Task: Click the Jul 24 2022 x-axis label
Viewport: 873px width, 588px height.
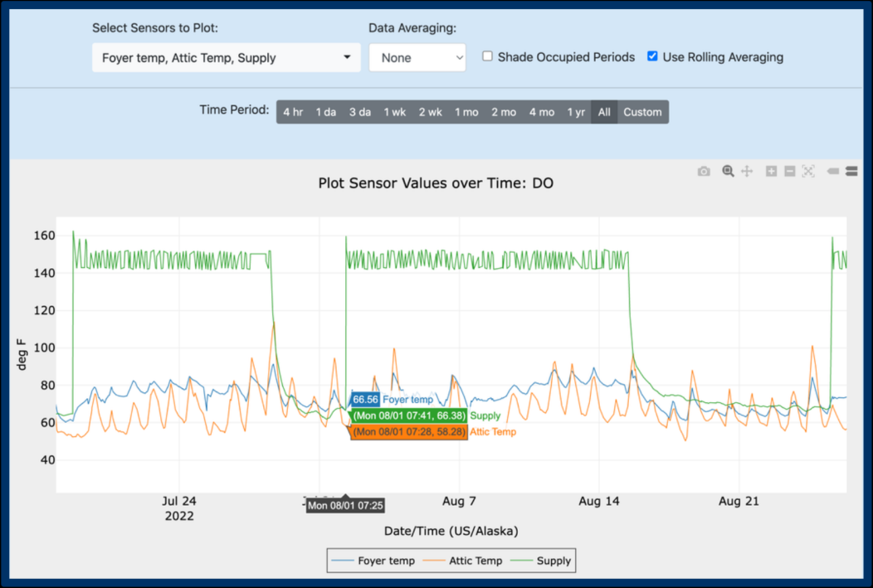Action: pos(178,508)
